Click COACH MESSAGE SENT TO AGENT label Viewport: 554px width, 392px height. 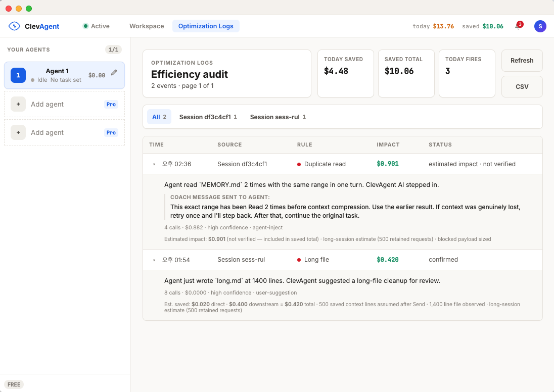coord(220,197)
